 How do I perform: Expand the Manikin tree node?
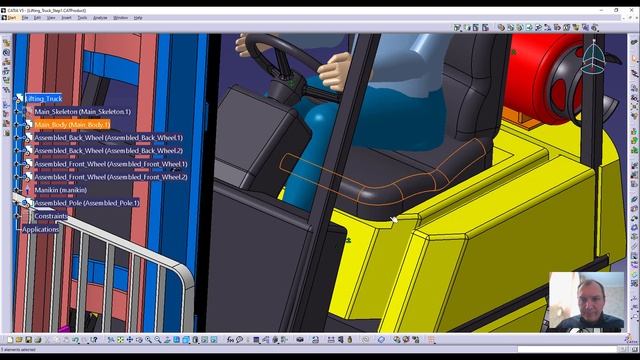(17, 190)
